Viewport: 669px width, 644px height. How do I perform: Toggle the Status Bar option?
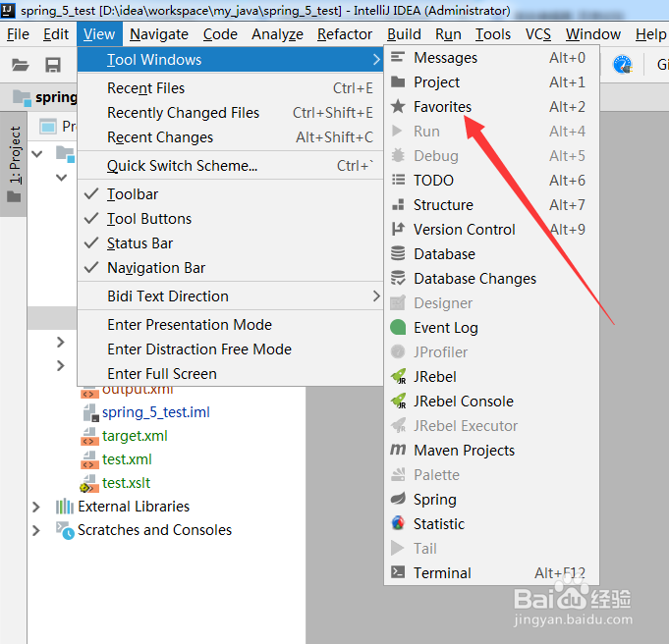coord(231,243)
